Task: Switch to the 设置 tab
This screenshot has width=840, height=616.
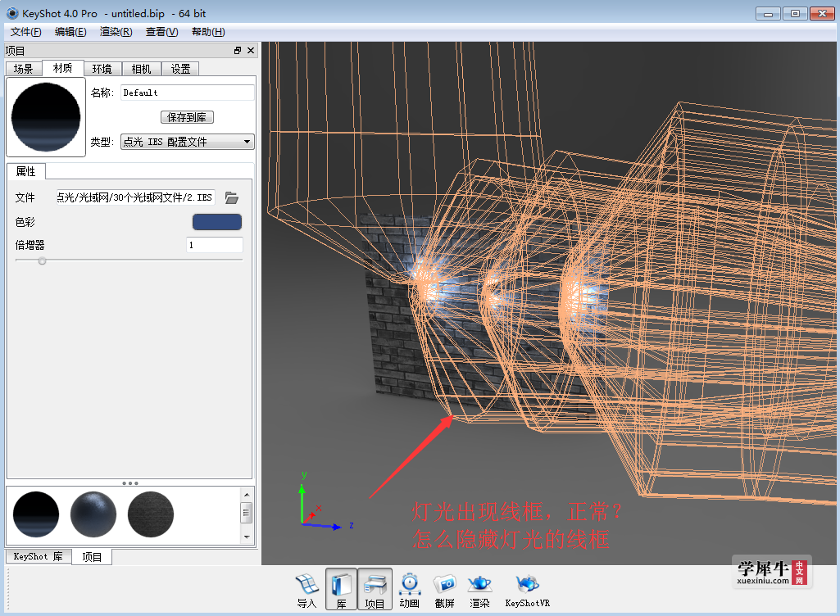Action: tap(180, 69)
